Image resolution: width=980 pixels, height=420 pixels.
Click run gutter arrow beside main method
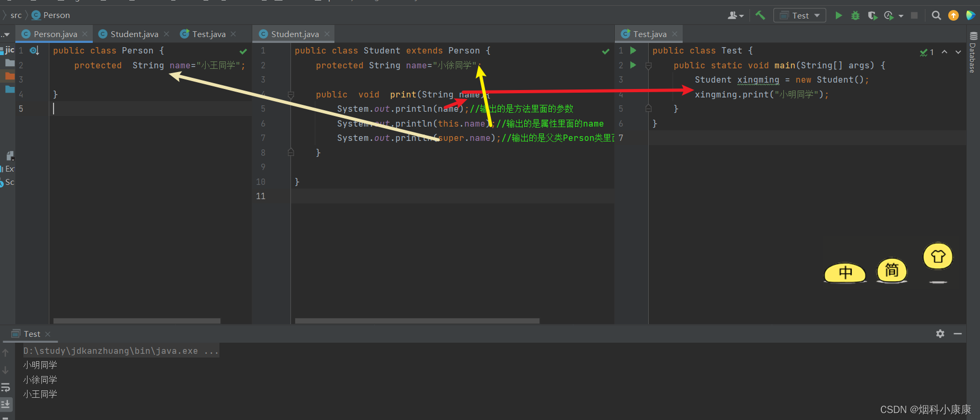tap(633, 65)
